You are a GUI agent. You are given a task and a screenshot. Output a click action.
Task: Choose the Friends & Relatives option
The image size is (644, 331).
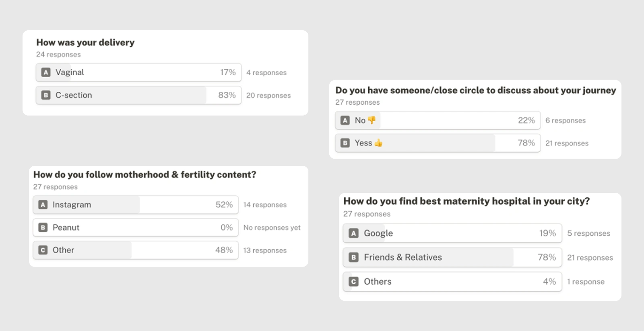[x=452, y=257]
